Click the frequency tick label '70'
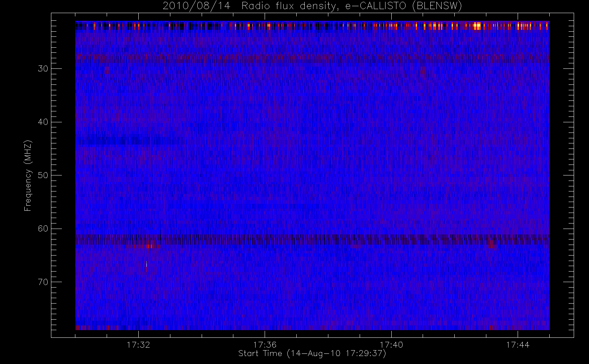This screenshot has height=364, width=589. [x=43, y=282]
